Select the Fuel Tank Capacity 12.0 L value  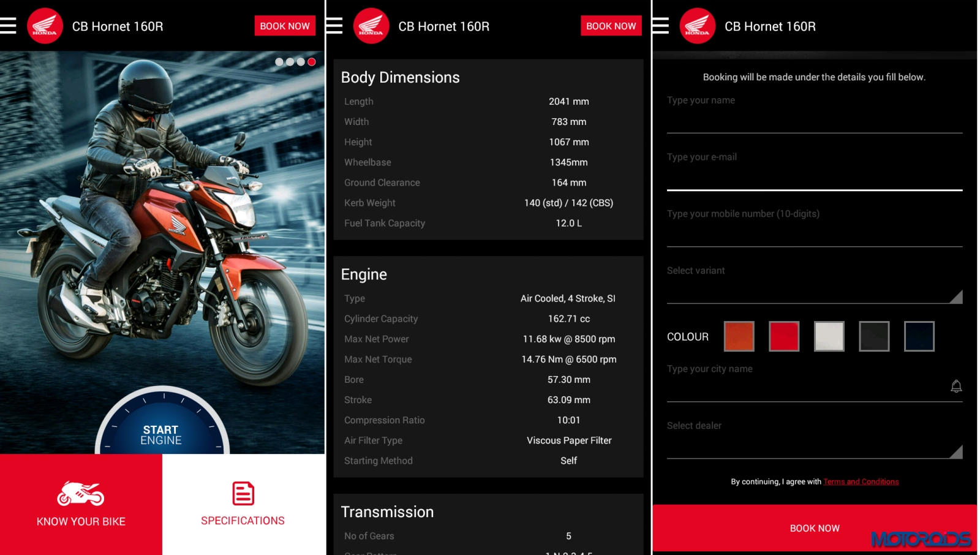[x=568, y=223]
